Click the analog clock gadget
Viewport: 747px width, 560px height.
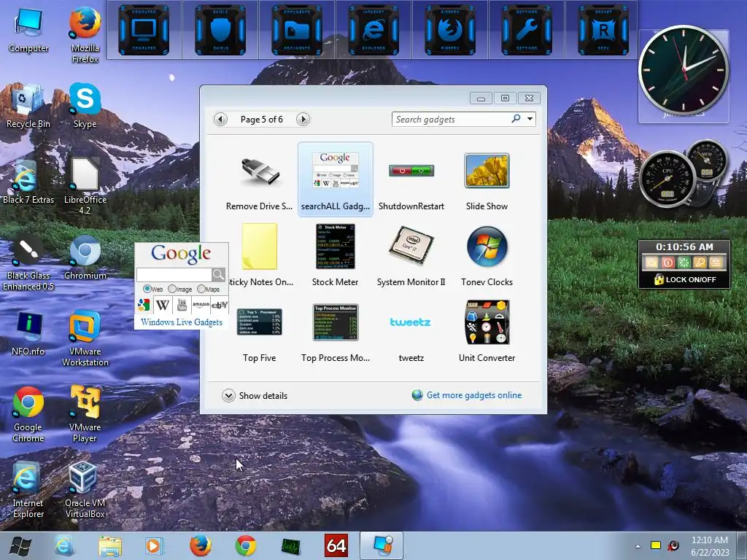coord(684,70)
